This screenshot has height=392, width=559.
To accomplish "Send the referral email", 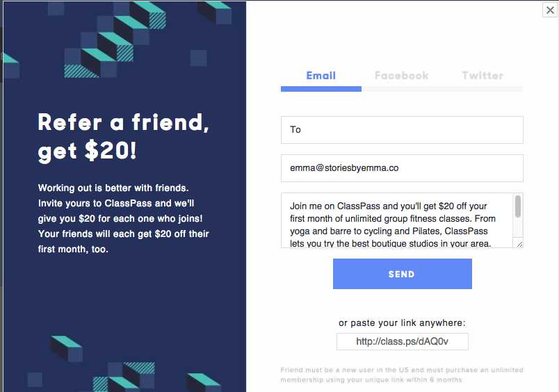I will [x=402, y=274].
